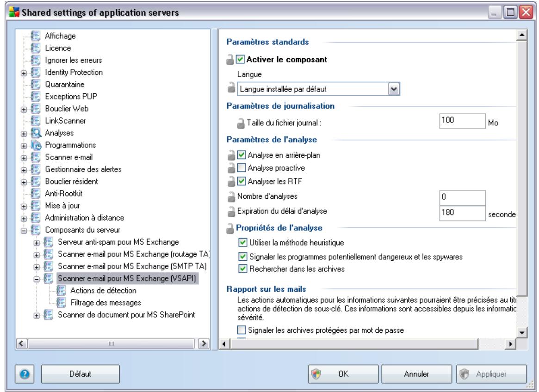This screenshot has height=392, width=539.
Task: Uncheck Utiliser la méthode heuristique
Action: (x=243, y=243)
